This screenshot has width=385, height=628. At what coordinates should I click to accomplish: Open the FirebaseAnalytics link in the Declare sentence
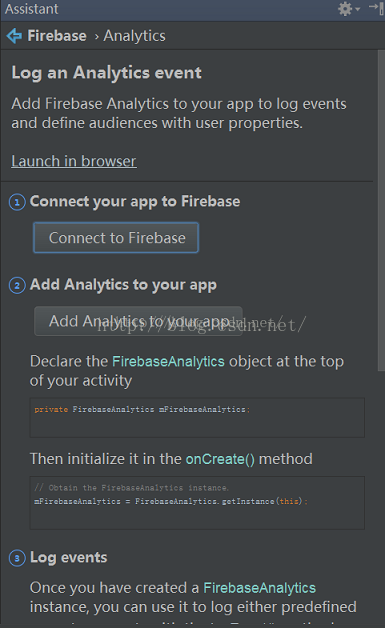click(x=168, y=362)
